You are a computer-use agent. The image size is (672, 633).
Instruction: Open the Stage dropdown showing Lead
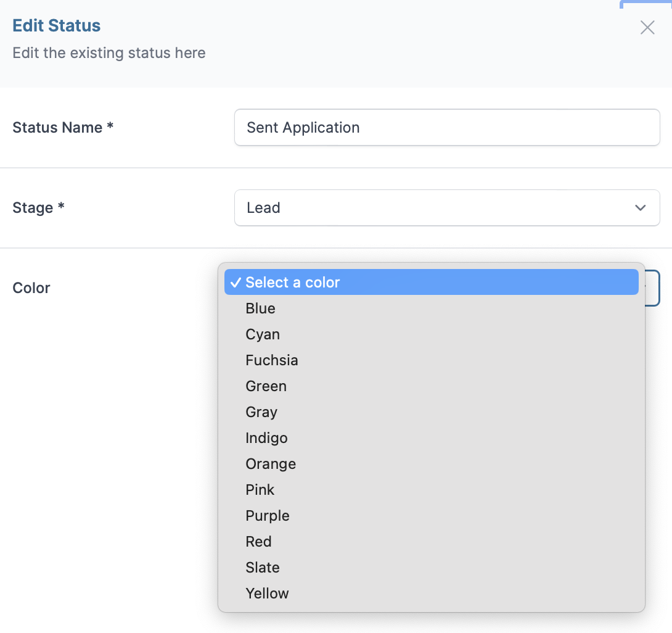(446, 208)
